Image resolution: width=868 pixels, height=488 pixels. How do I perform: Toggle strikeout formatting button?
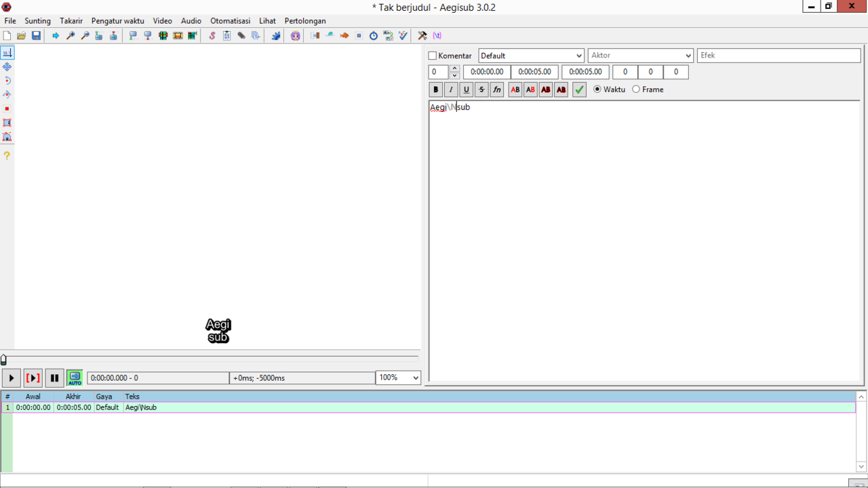[481, 89]
